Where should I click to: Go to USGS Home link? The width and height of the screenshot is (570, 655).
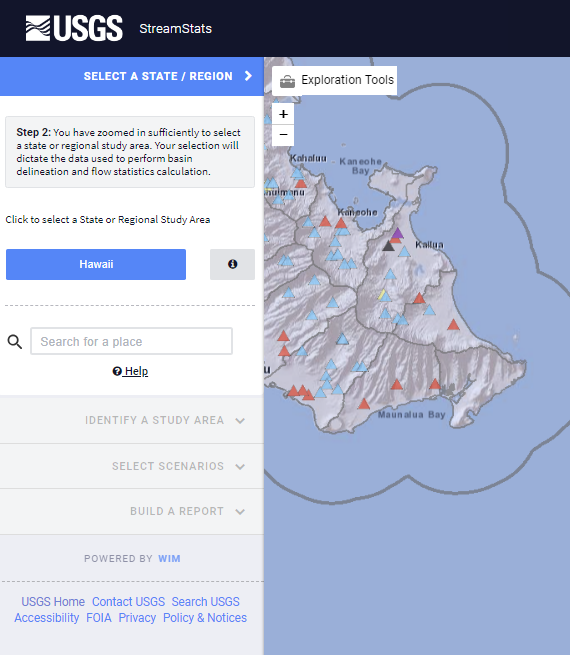(53, 602)
